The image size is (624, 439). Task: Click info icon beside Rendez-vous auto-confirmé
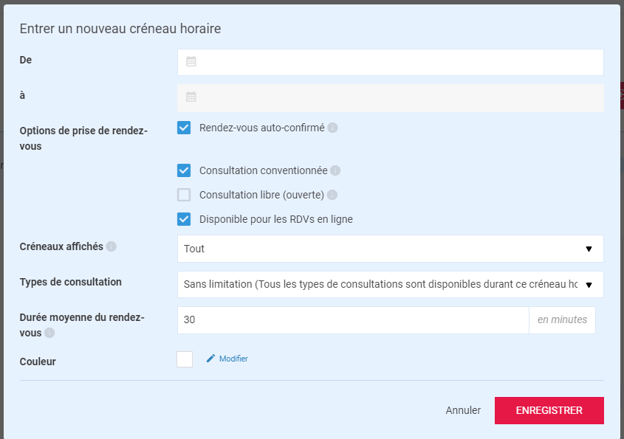(333, 128)
